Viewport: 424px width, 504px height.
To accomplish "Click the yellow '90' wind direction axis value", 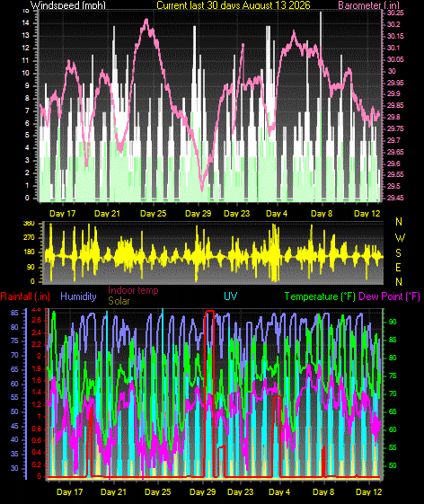I will (x=31, y=267).
